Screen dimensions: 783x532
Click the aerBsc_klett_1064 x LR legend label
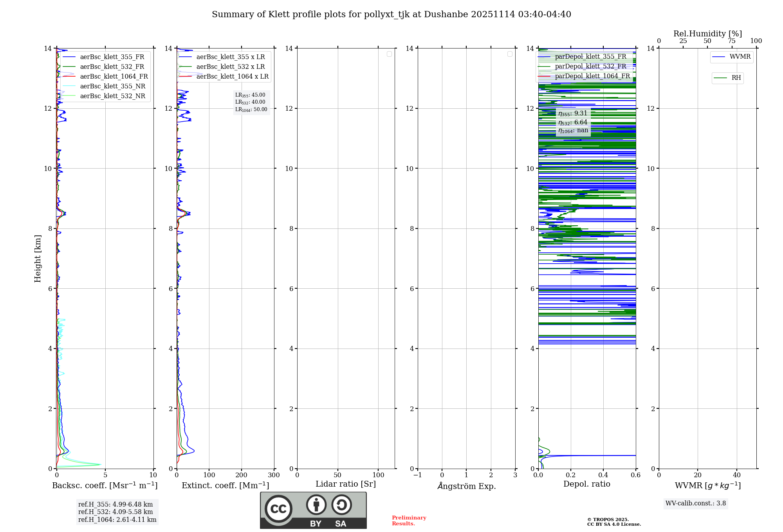(x=232, y=77)
